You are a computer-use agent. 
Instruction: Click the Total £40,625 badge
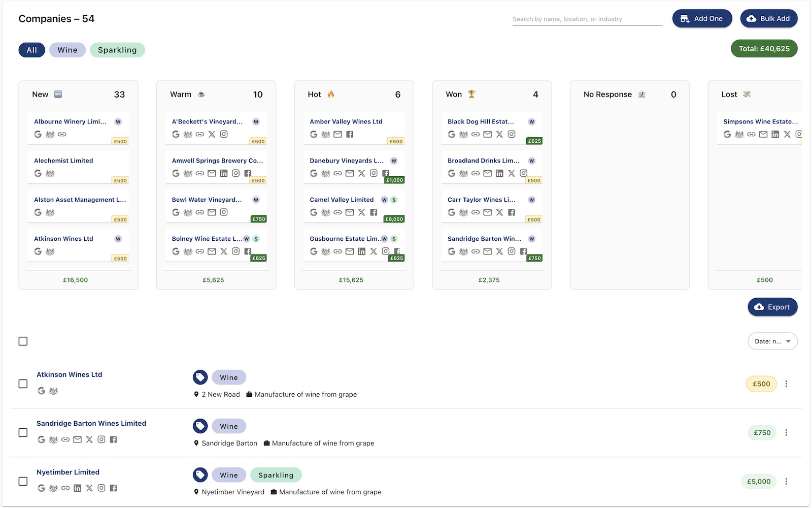(764, 49)
